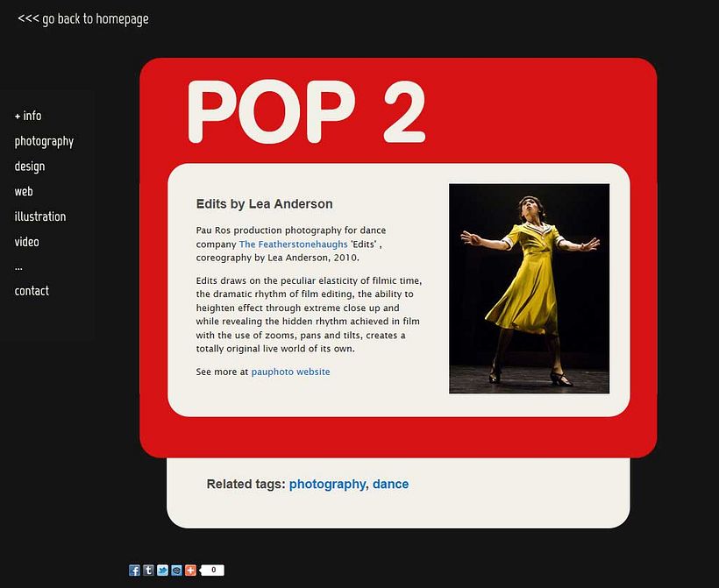Click the share count bubble showing 0
Screen dimensions: 719x588
(212, 570)
